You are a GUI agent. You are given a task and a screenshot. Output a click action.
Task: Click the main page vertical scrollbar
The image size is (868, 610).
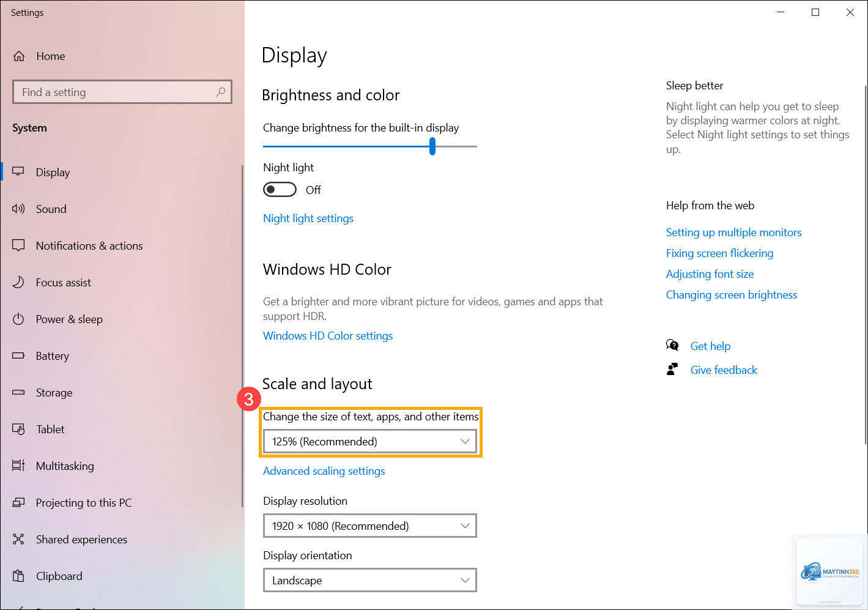(x=866, y=264)
